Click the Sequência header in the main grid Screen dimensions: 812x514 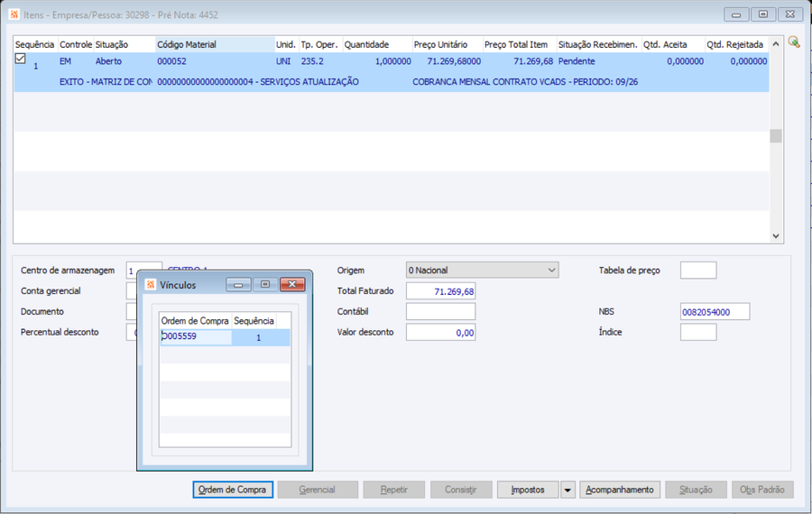pos(34,44)
